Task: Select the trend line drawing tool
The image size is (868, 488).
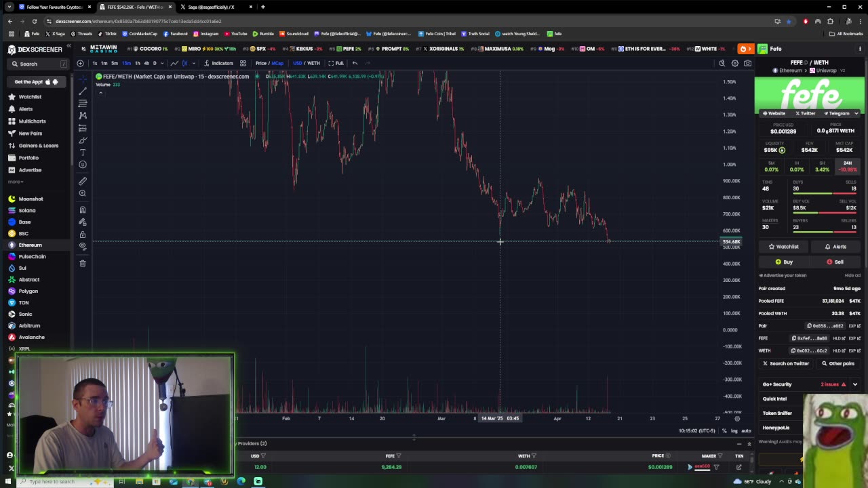Action: point(83,91)
